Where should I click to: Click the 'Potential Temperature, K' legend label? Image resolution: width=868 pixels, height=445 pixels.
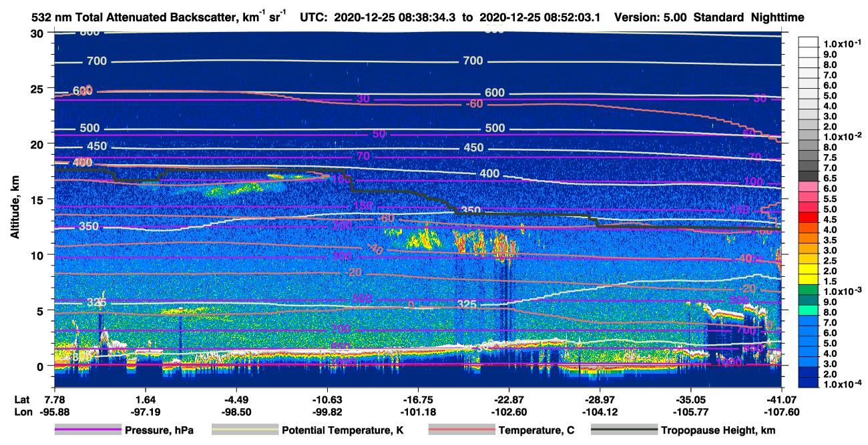(x=343, y=430)
